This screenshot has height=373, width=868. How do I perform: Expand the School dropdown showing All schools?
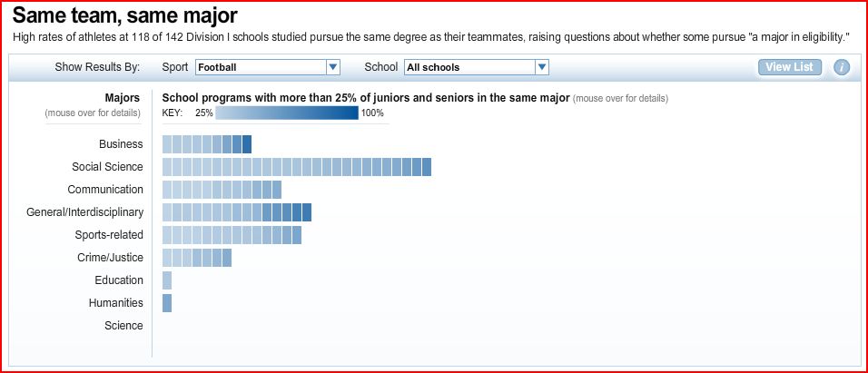(469, 67)
